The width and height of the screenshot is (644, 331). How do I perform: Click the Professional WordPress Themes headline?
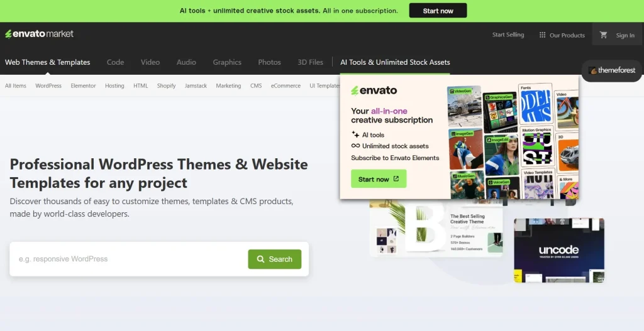[158, 173]
